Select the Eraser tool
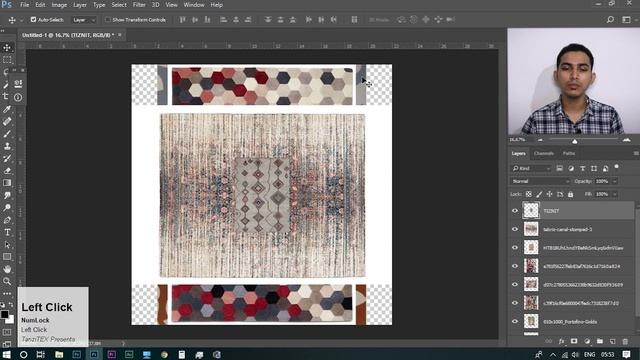 7,171
